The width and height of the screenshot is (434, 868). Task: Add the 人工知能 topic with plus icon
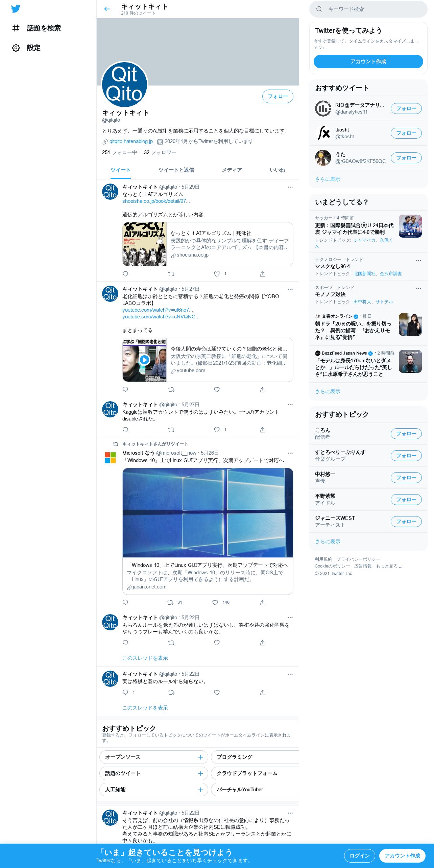200,790
